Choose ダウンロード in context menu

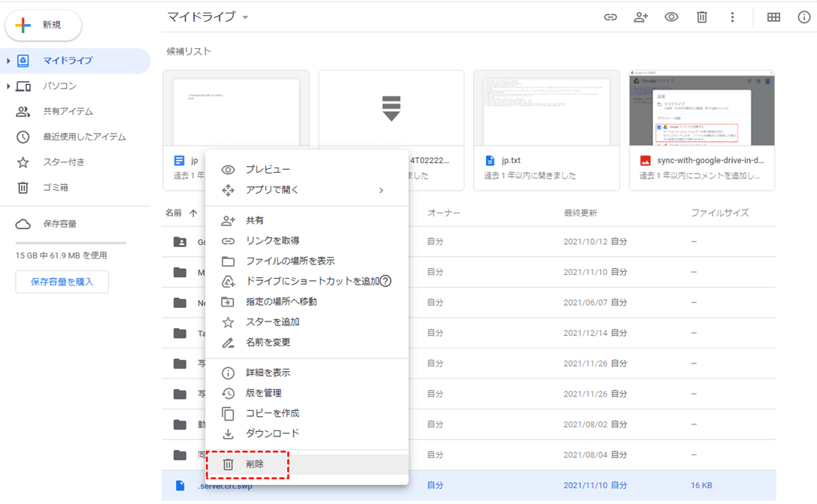(x=307, y=433)
